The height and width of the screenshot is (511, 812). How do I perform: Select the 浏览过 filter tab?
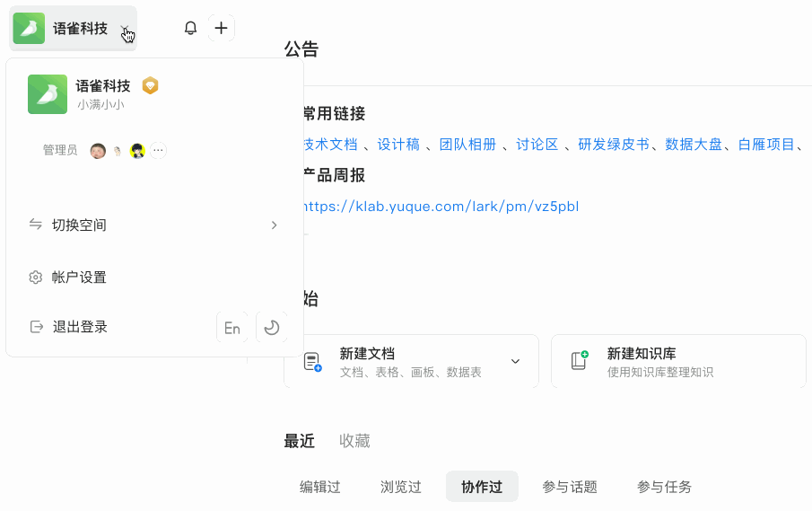(401, 487)
